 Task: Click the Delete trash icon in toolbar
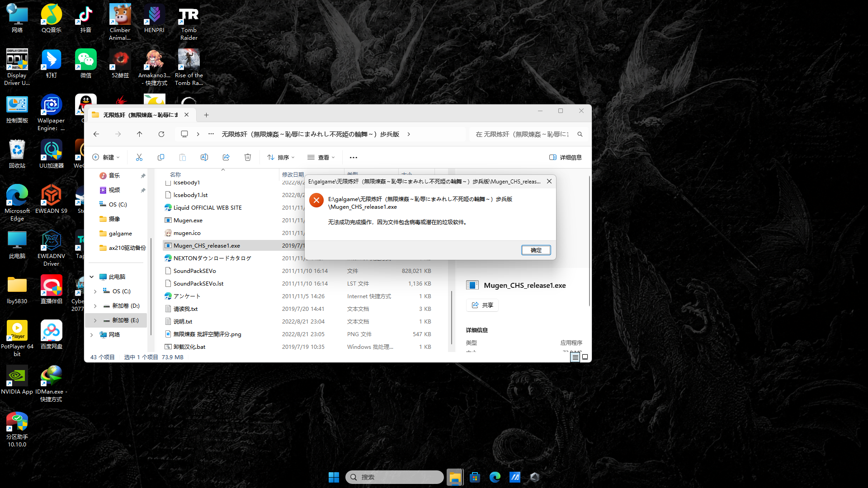point(248,157)
